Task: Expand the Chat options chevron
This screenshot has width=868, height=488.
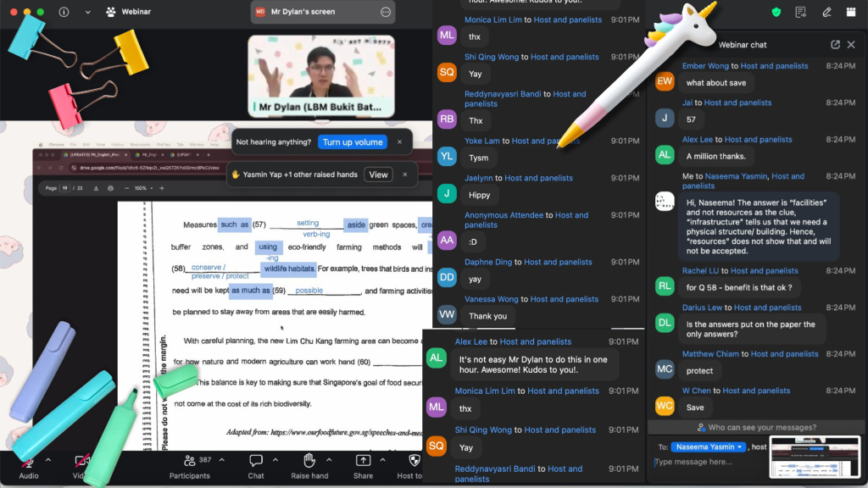Action: pos(275,460)
